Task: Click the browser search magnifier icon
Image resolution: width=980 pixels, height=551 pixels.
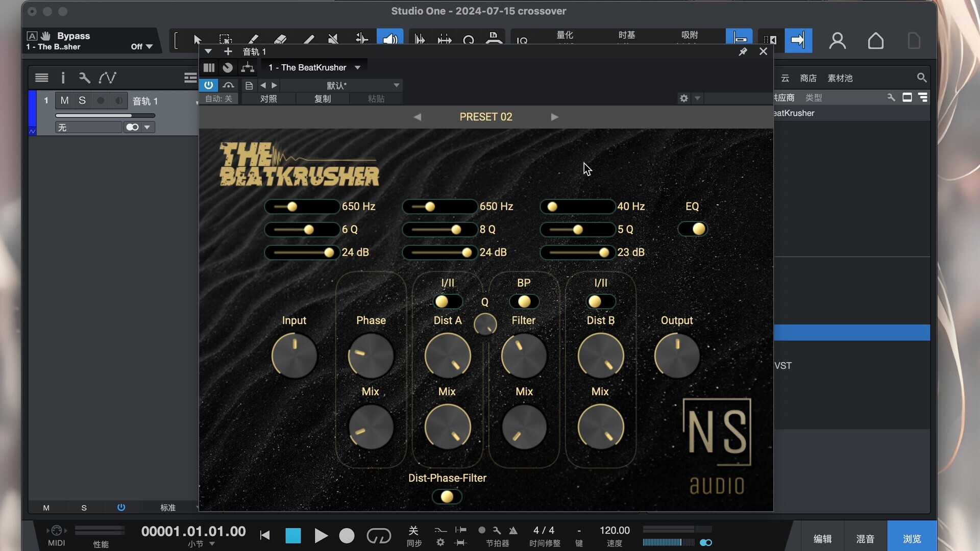Action: (921, 78)
